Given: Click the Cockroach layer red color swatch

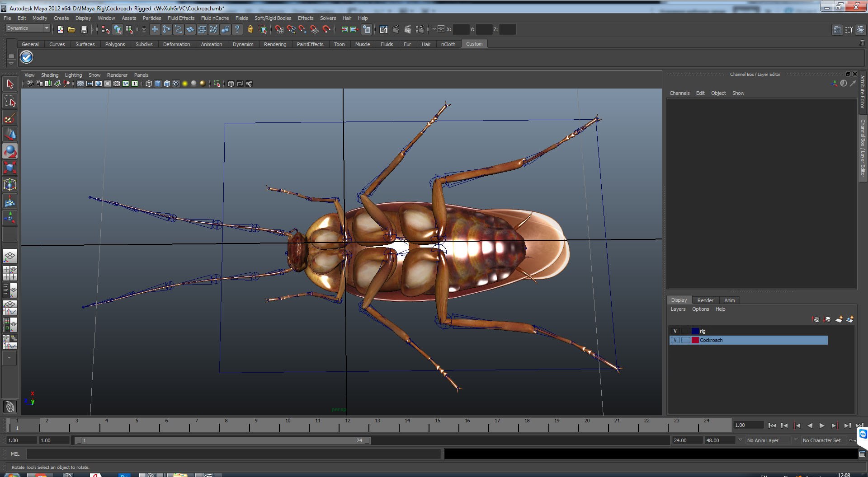Looking at the screenshot, I should [x=695, y=340].
